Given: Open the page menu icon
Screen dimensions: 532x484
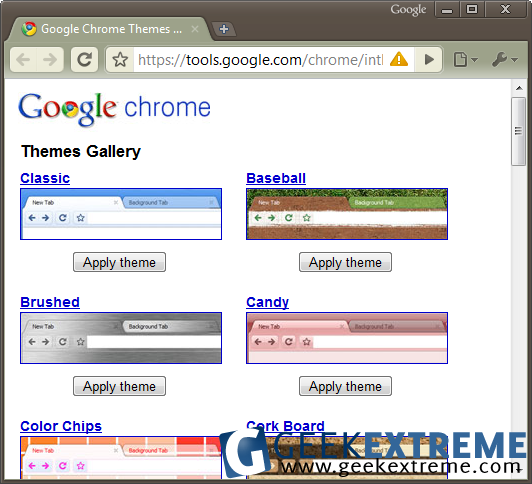Looking at the screenshot, I should [x=465, y=60].
